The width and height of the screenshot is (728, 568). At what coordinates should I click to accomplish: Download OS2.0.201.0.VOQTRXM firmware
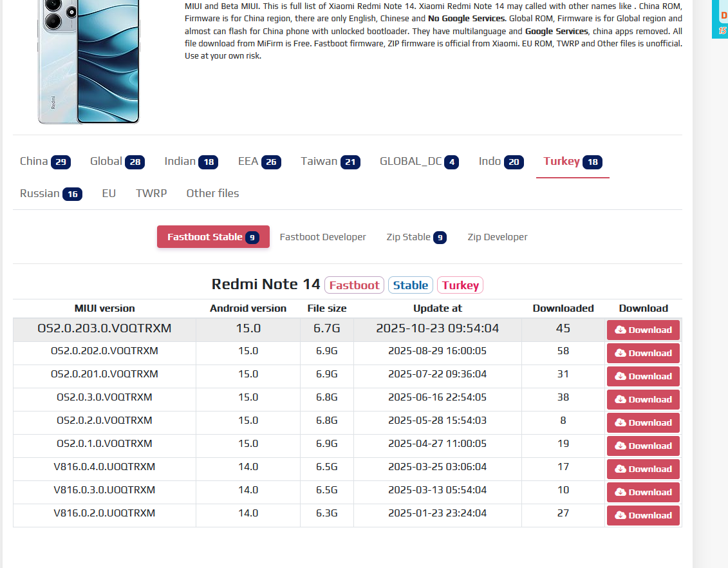[643, 376]
